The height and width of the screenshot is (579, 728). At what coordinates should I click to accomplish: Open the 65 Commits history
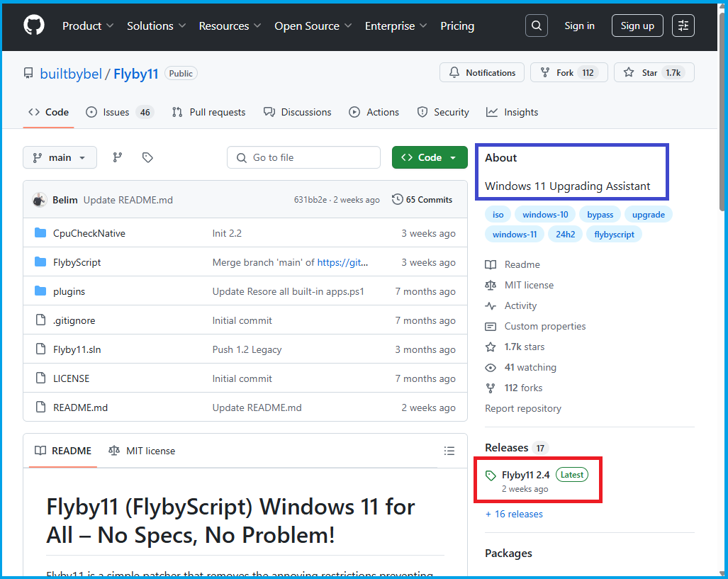click(422, 200)
